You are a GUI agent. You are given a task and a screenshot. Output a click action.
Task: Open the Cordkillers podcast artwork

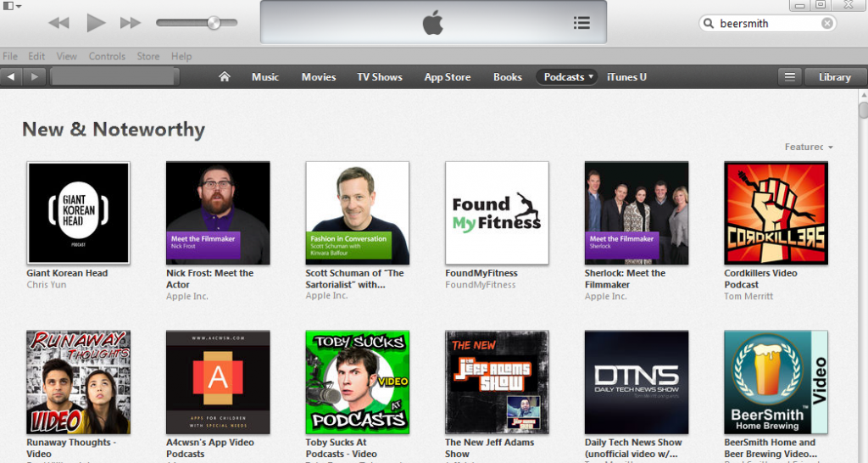[776, 213]
